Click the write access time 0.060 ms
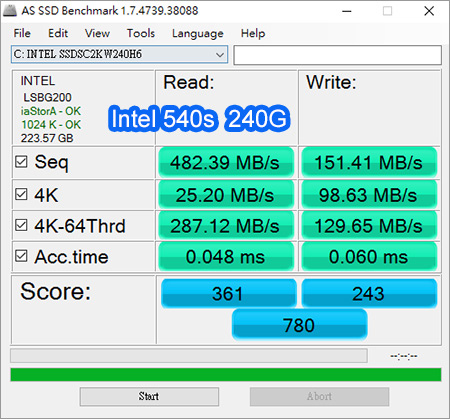450x419 pixels. [x=369, y=256]
